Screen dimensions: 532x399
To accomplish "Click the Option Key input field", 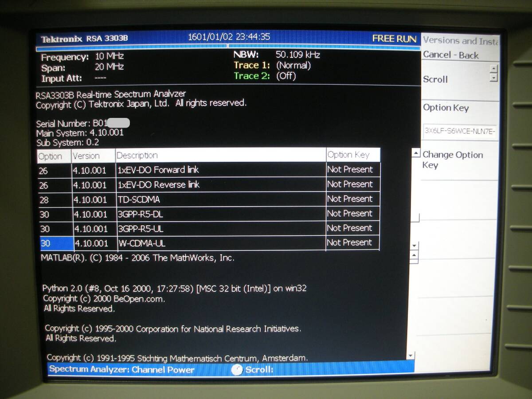I will point(460,131).
